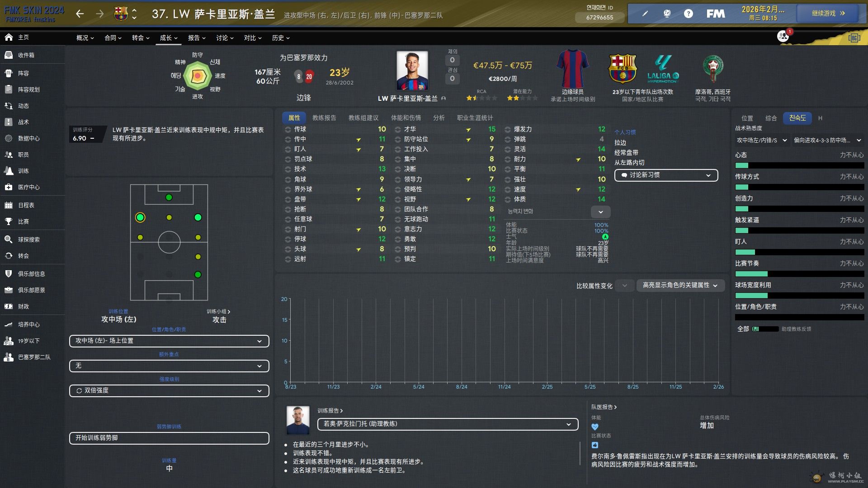Switch to the 教练报告 tab

tap(324, 118)
